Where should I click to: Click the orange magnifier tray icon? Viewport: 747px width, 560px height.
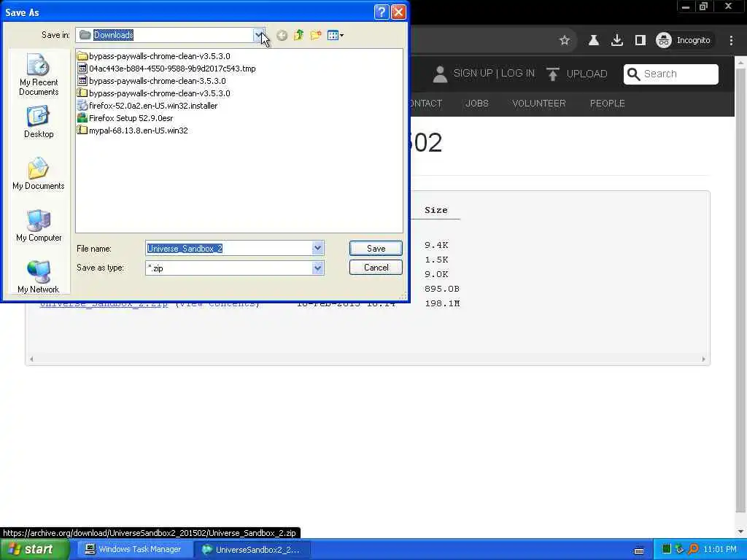pos(693,549)
